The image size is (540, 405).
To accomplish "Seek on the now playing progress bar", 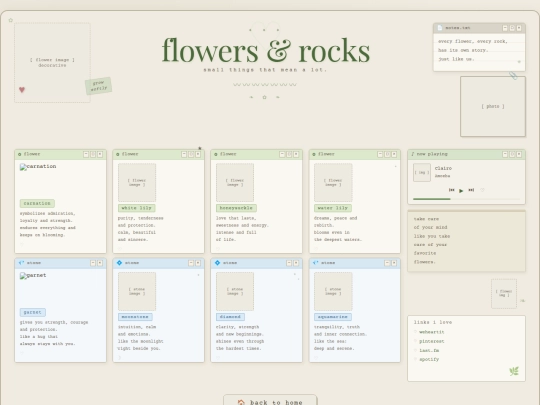I will 466,199.
